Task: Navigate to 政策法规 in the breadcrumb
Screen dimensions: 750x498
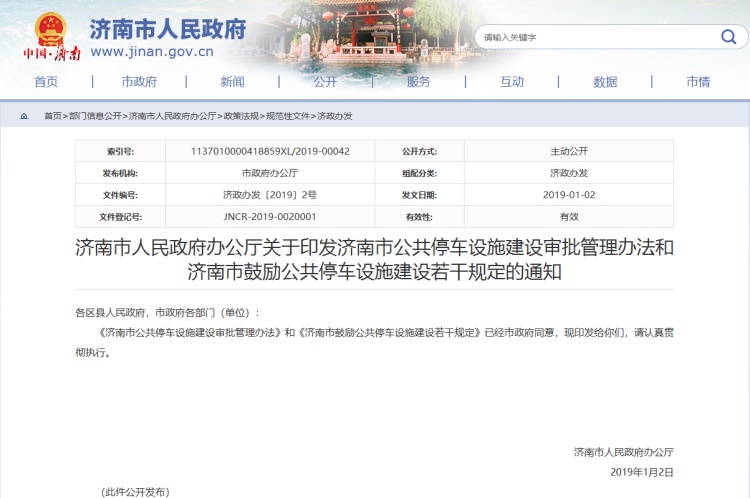Action: pos(241,116)
